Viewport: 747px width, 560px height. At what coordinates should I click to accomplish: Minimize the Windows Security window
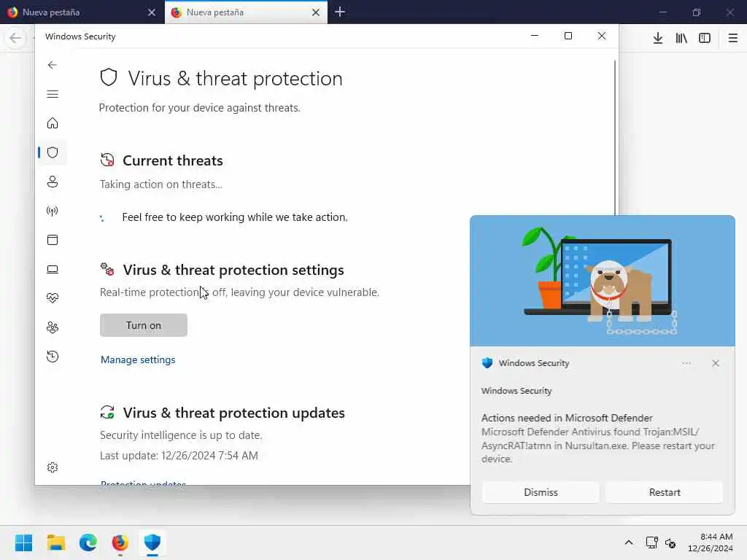[x=535, y=36]
